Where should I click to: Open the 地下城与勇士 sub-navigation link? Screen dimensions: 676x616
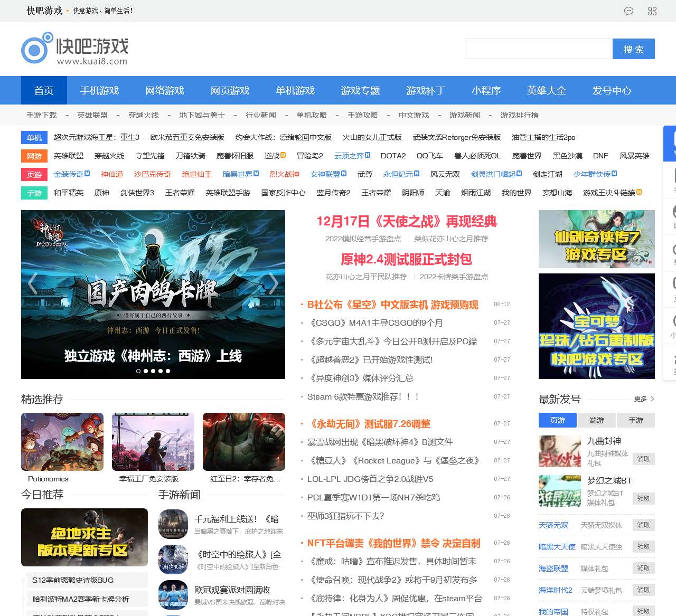(x=202, y=115)
